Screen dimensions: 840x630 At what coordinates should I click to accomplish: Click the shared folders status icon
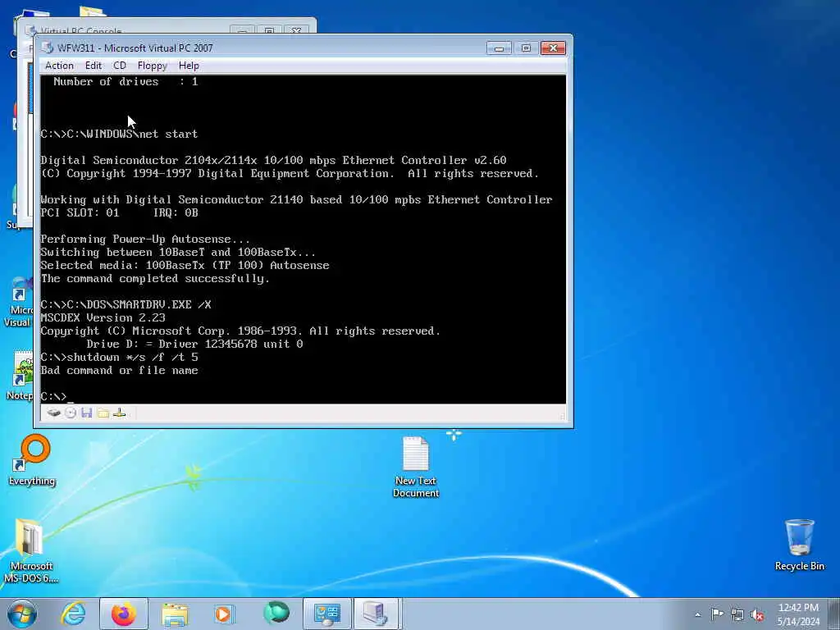(103, 413)
